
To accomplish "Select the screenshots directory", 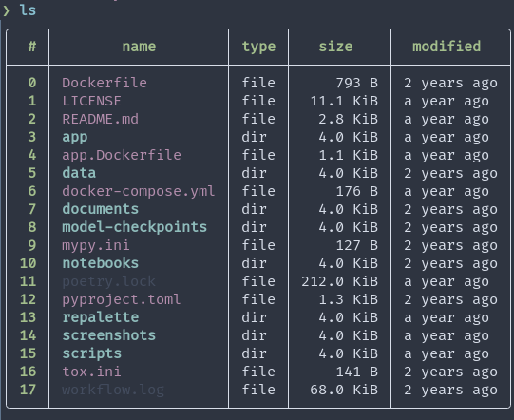I will [x=109, y=335].
